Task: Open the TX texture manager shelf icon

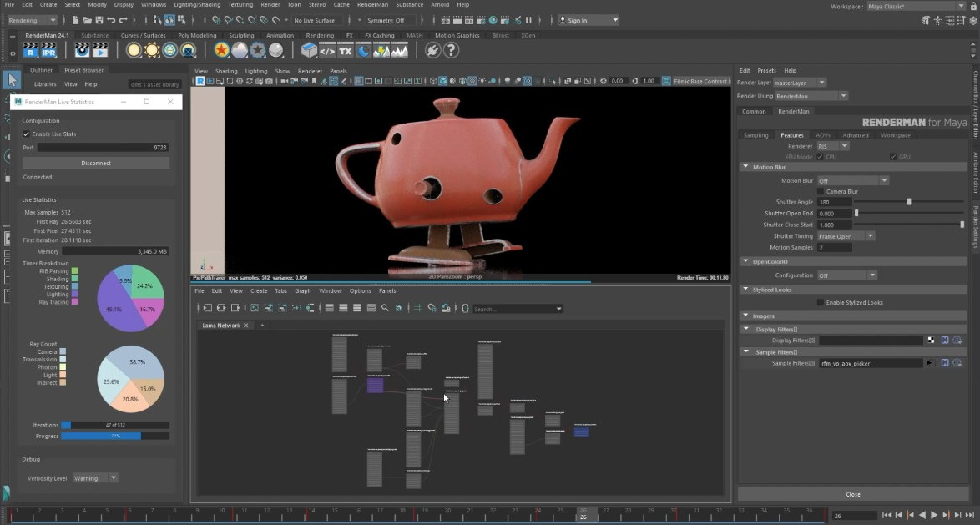Action: tap(345, 51)
